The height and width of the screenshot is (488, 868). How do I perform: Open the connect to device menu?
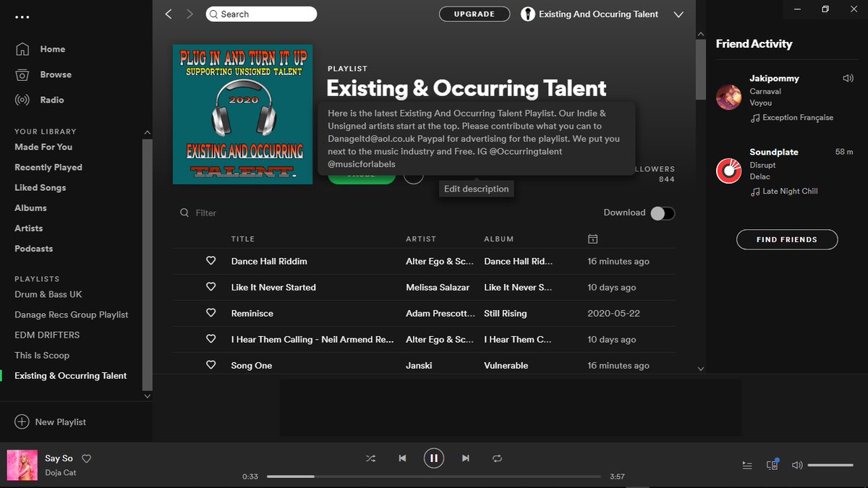tap(773, 465)
